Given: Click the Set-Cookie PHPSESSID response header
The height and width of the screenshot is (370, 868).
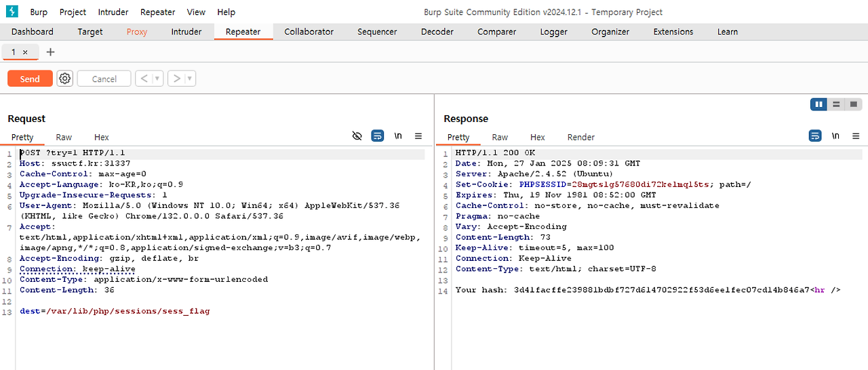Looking at the screenshot, I should pyautogui.click(x=604, y=184).
